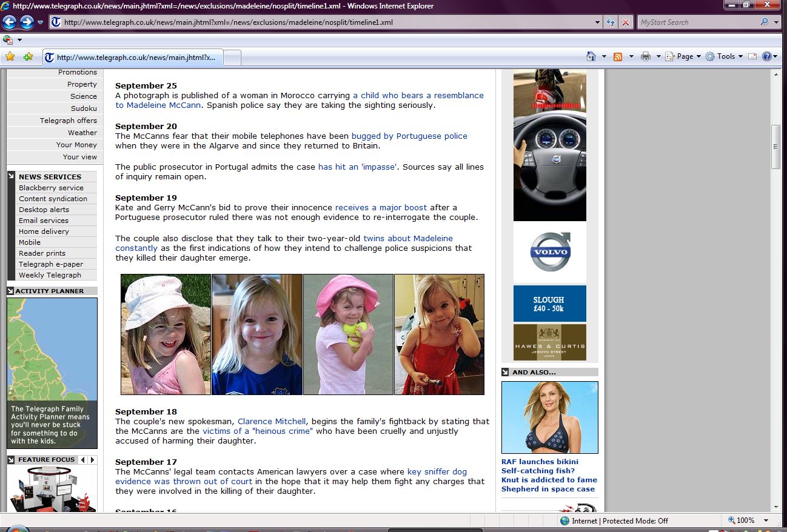The width and height of the screenshot is (787, 532).
Task: Click the vertical page scrollbar thumb
Action: 775,147
